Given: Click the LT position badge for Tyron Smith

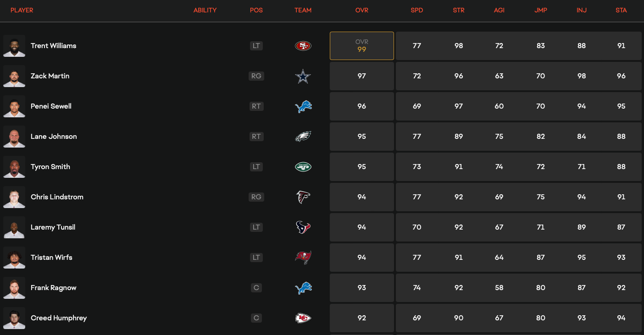Looking at the screenshot, I should click(x=256, y=167).
